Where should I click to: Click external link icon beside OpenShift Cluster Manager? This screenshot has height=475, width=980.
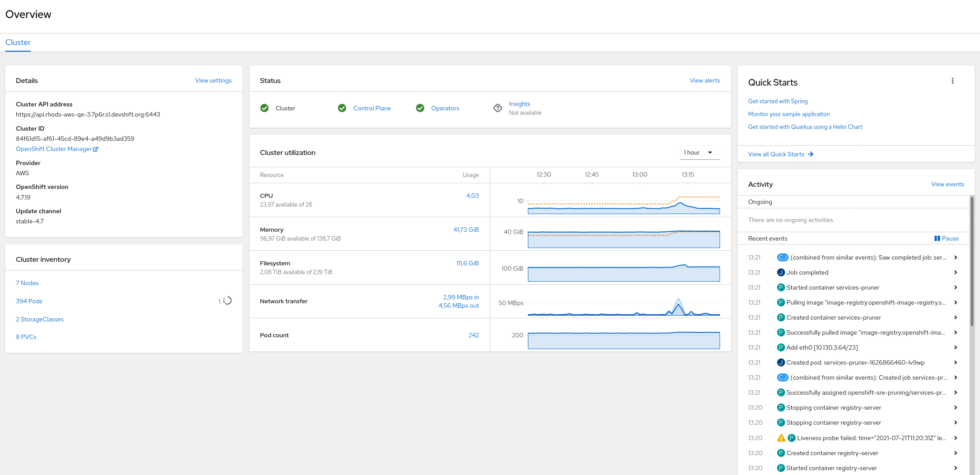(x=96, y=149)
